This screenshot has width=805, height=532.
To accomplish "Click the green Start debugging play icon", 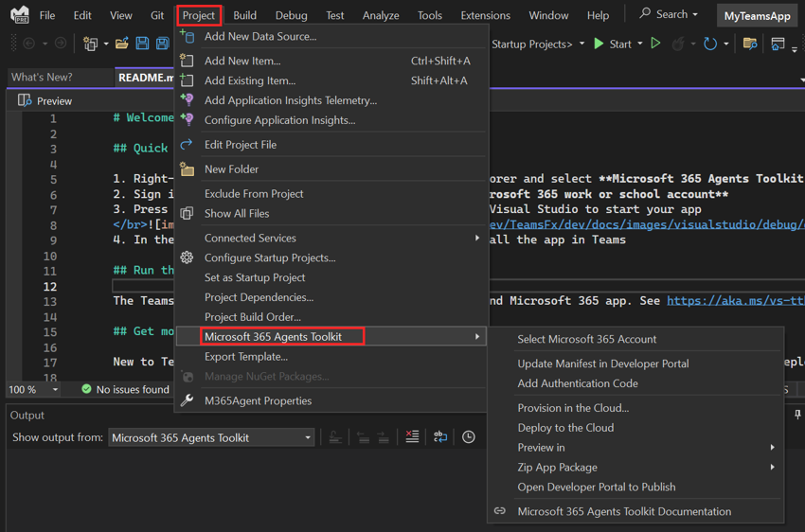I will [x=599, y=44].
